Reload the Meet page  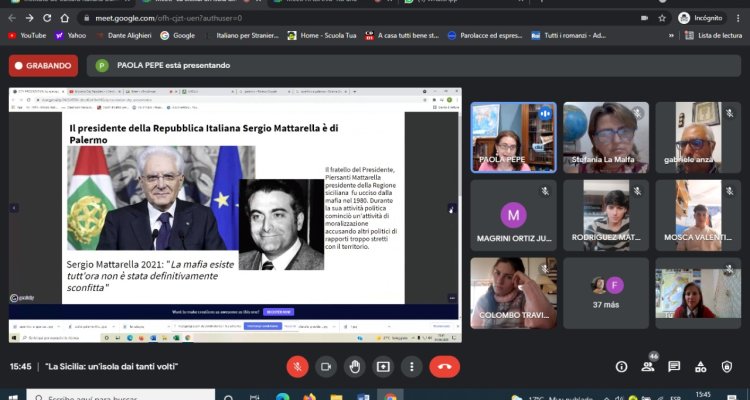(x=47, y=18)
